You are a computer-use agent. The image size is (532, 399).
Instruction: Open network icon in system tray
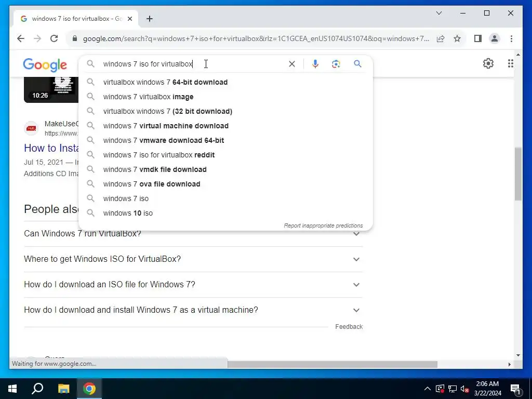(x=453, y=389)
